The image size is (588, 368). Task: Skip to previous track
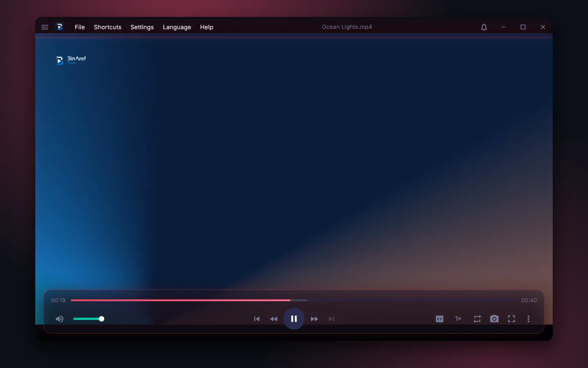257,319
